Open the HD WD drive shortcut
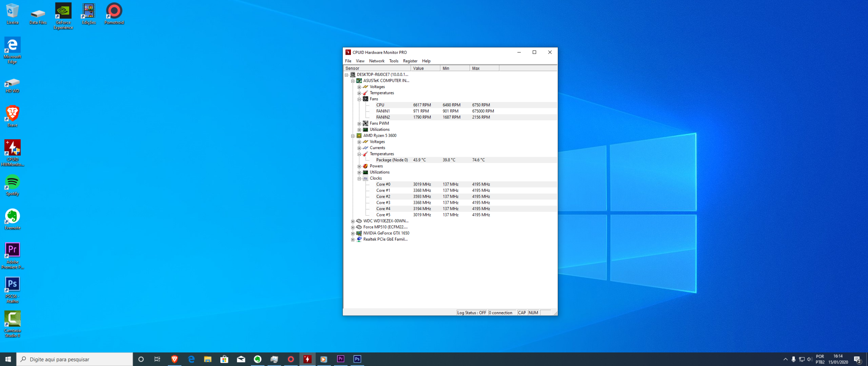 coord(12,85)
